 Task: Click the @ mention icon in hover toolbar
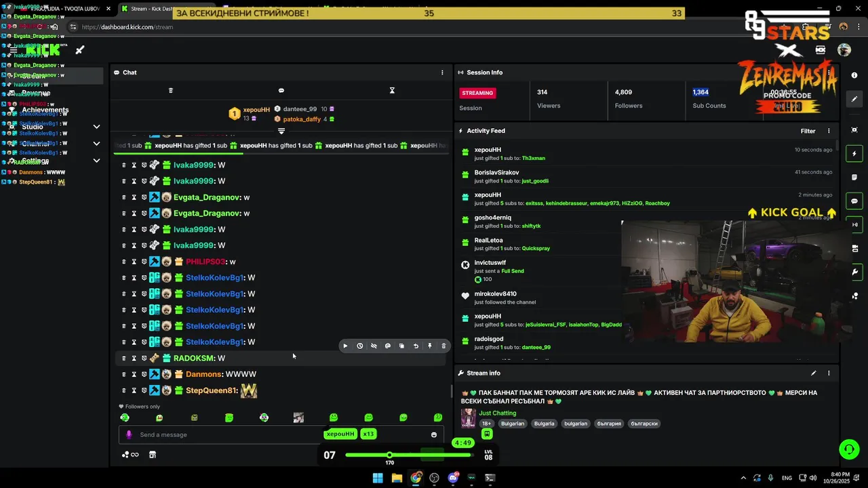pos(388,346)
